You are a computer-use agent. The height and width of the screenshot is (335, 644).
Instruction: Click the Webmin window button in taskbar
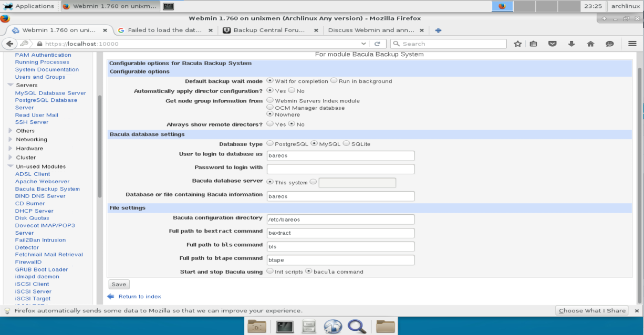pyautogui.click(x=110, y=6)
